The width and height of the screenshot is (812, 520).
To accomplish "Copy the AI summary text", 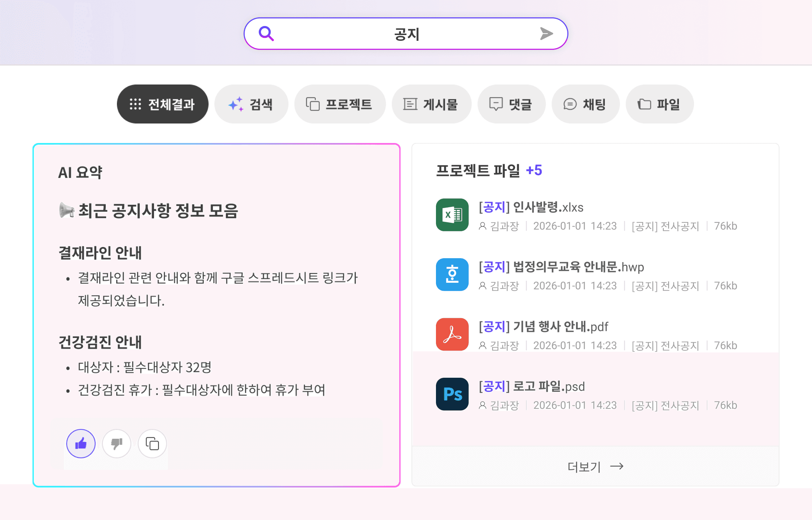I will click(152, 443).
